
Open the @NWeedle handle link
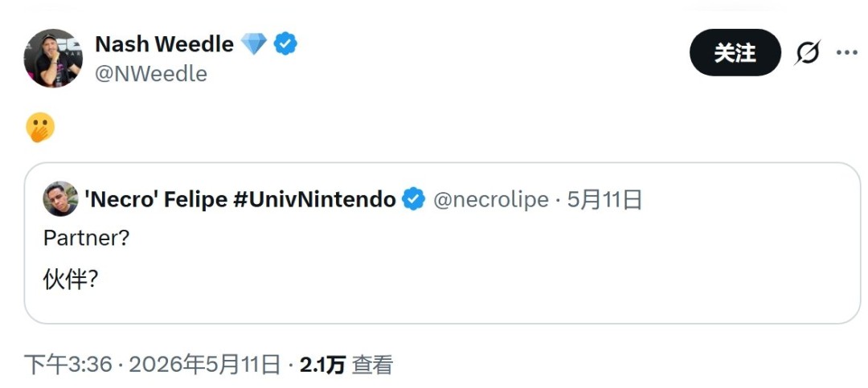pos(151,74)
